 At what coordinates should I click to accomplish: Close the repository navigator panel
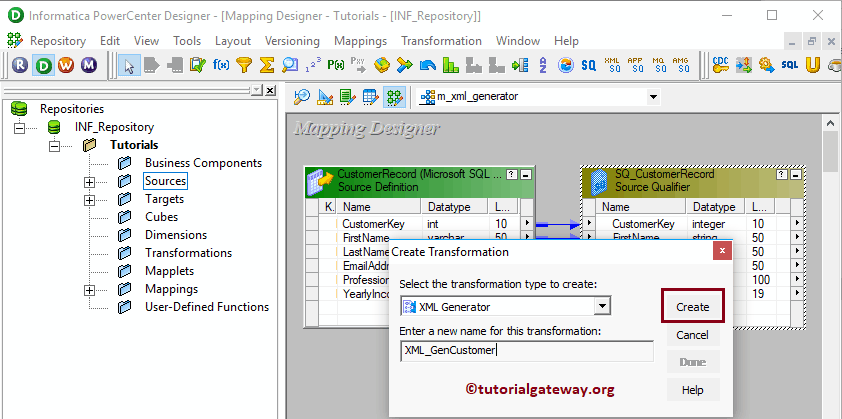[x=270, y=90]
